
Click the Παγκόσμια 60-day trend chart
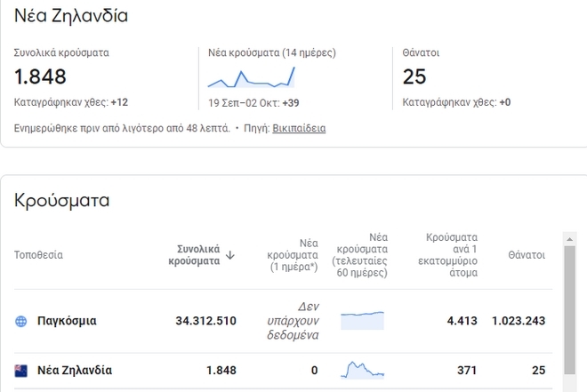tap(363, 320)
